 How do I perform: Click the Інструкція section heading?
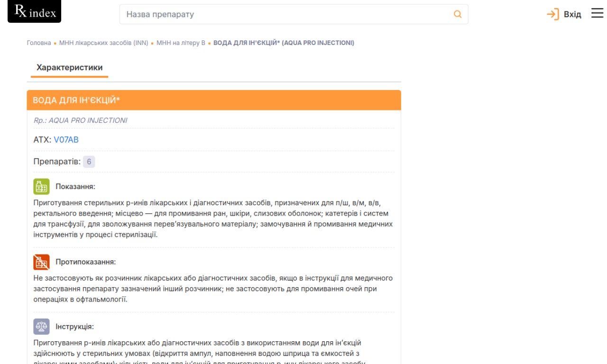pyautogui.click(x=74, y=327)
